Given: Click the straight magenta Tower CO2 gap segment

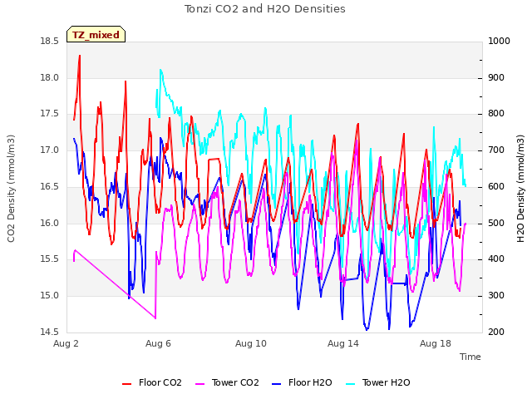Looking at the screenshot, I should pyautogui.click(x=116, y=284).
